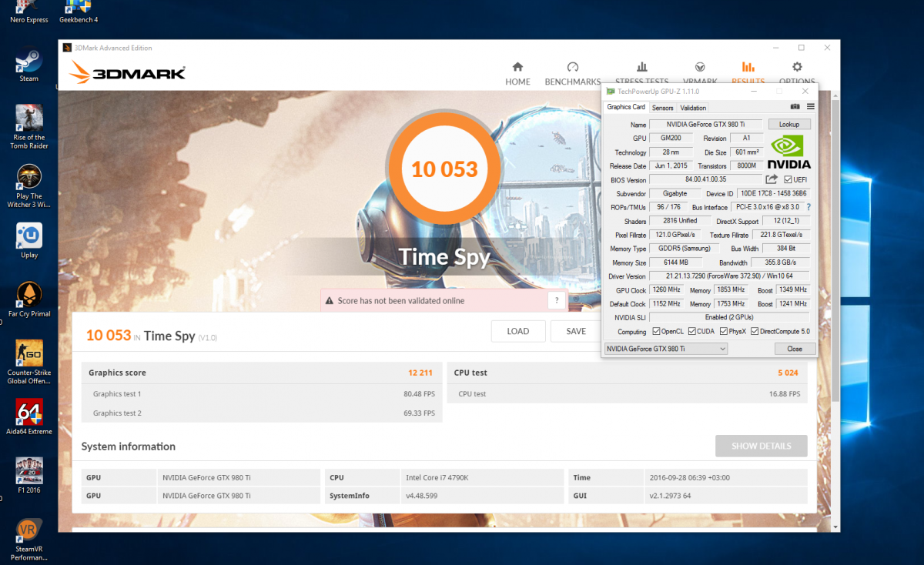This screenshot has width=924, height=565.
Task: Click the LOAD result button
Action: (518, 332)
